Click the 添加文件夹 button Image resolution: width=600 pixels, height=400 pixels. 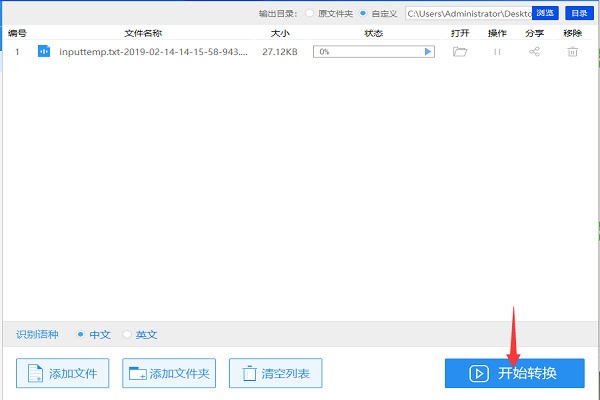pyautogui.click(x=169, y=373)
